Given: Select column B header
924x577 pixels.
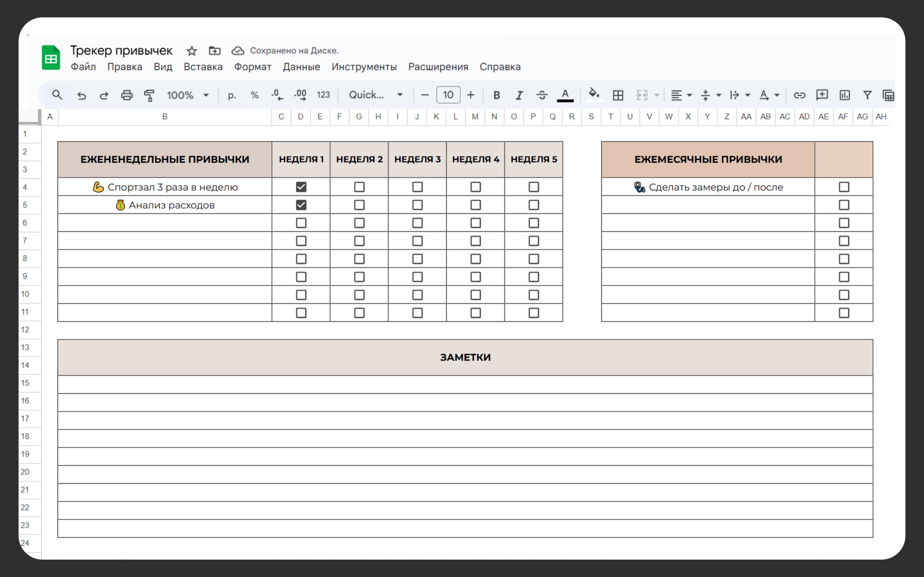Looking at the screenshot, I should click(x=165, y=117).
